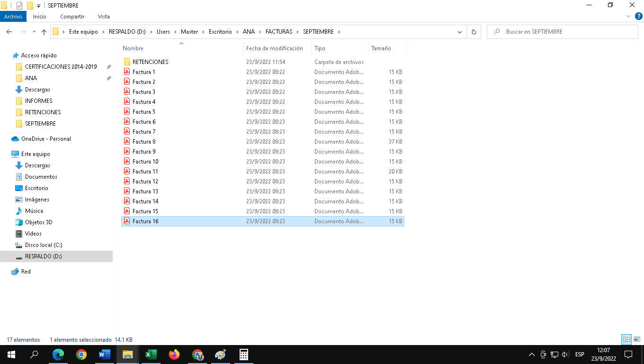This screenshot has height=364, width=644.
Task: Click the Back navigation arrow
Action: coord(9,32)
